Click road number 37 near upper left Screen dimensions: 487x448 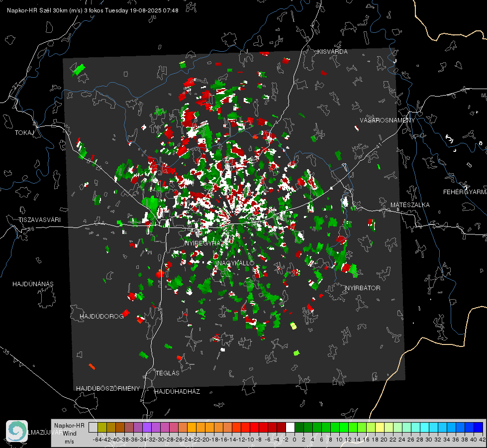click(15, 86)
